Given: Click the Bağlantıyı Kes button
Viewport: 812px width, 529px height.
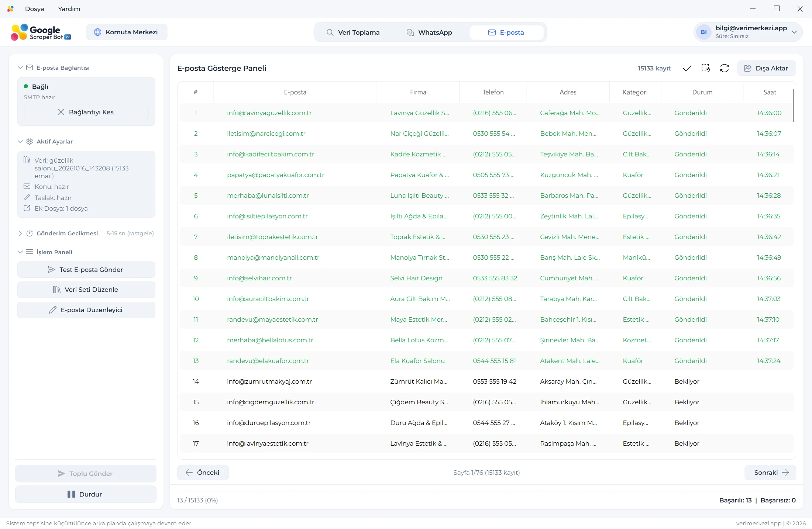Looking at the screenshot, I should tap(86, 112).
